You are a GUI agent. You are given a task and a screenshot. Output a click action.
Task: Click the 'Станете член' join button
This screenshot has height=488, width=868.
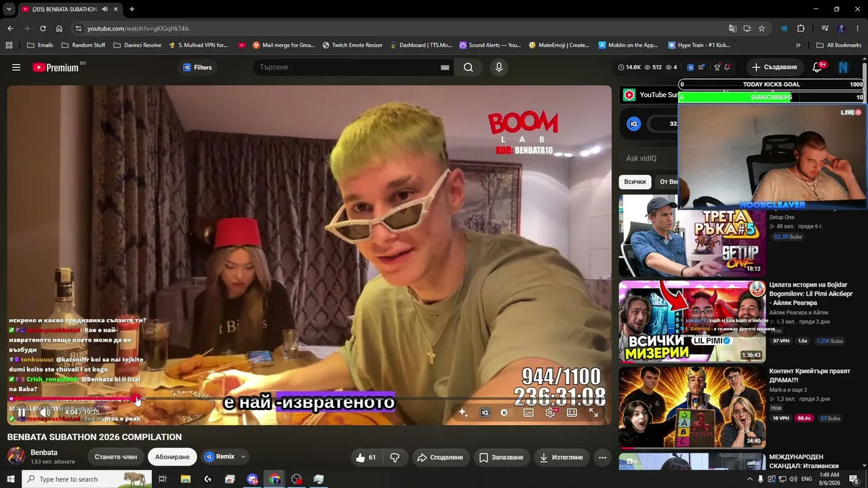click(x=115, y=457)
